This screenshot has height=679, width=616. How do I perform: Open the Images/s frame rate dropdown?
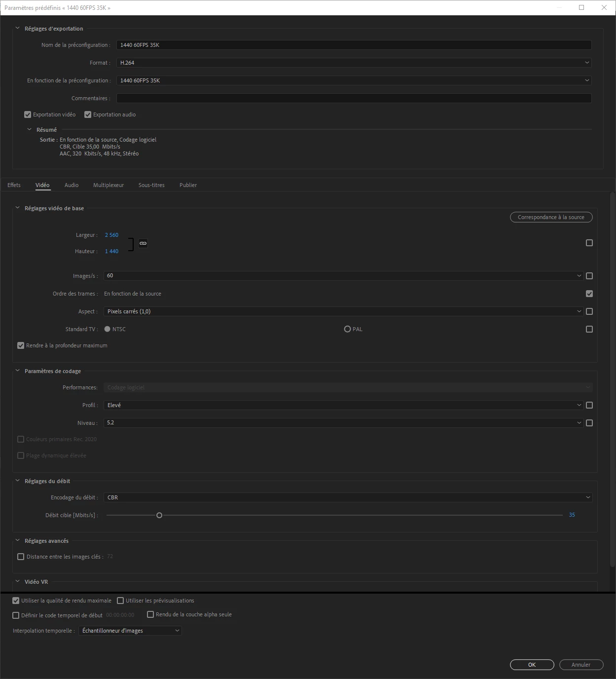pyautogui.click(x=343, y=276)
